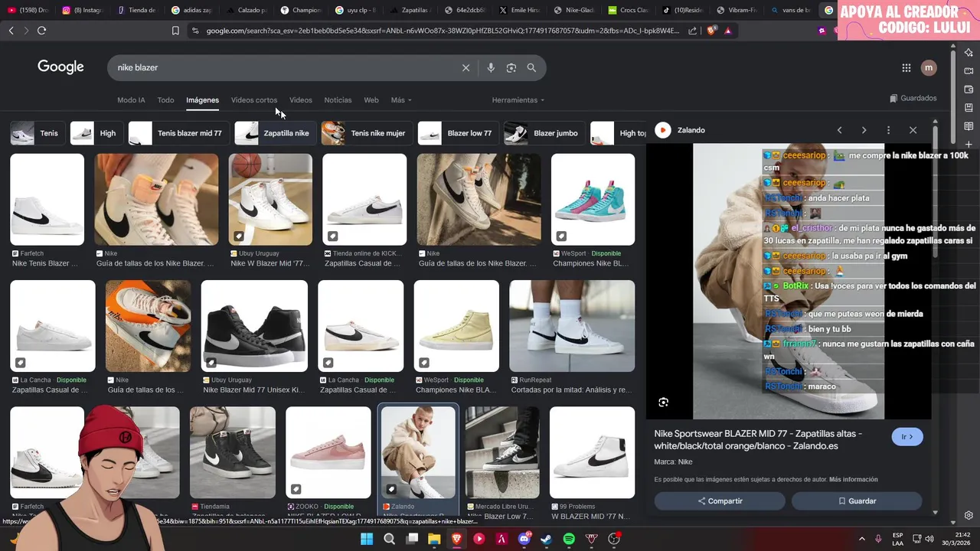
Task: Show hidden system tray icons
Action: pos(861,539)
